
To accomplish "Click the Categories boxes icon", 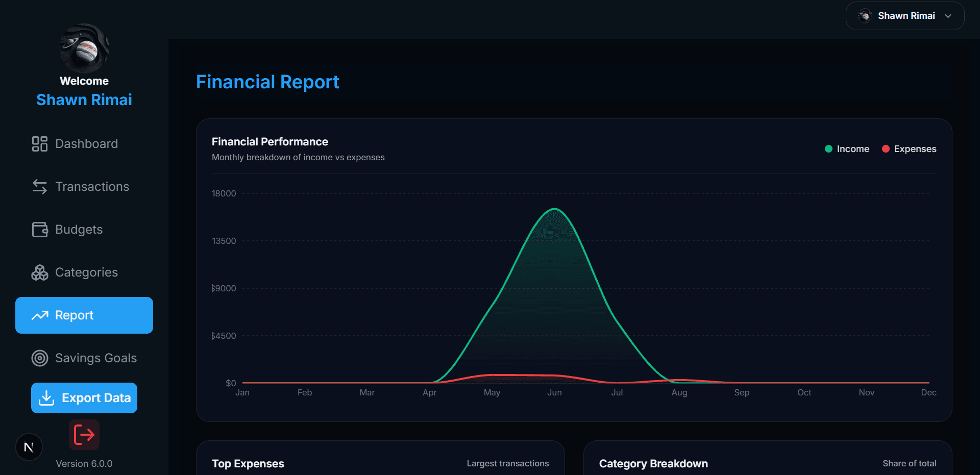I will click(x=40, y=272).
